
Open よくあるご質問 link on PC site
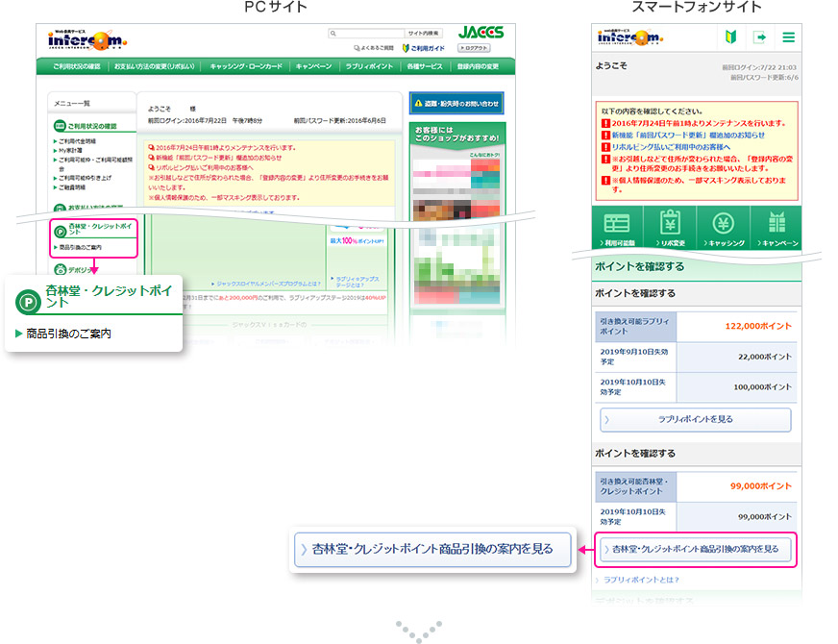374,48
